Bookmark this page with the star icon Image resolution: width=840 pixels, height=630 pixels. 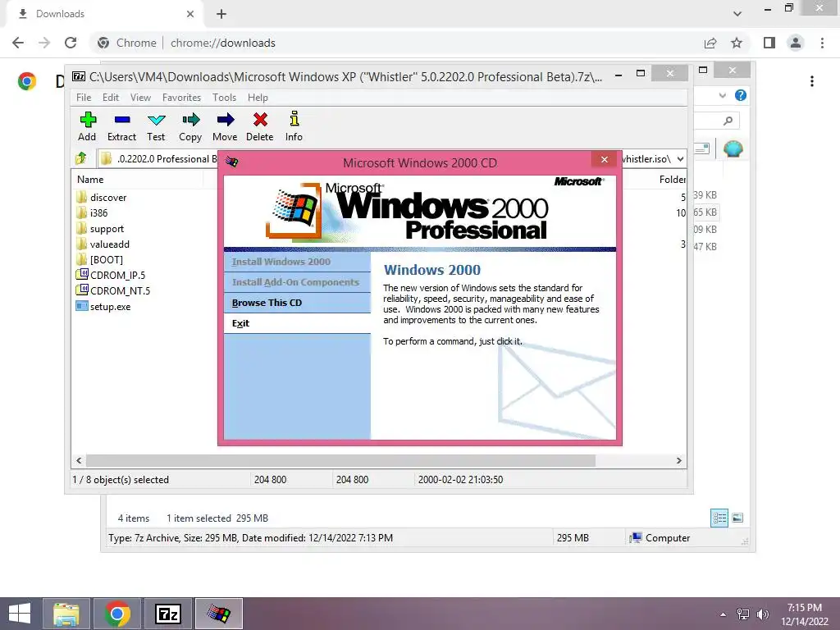point(737,43)
